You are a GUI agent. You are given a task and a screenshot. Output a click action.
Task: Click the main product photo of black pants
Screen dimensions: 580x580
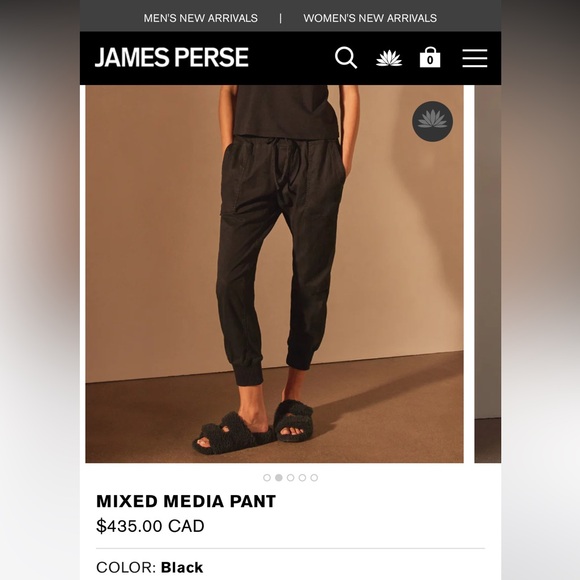coord(274,274)
